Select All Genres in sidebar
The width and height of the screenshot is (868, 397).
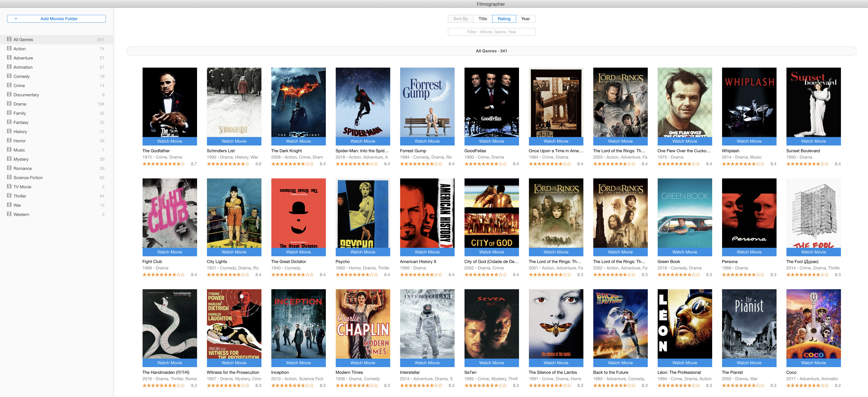click(x=57, y=39)
